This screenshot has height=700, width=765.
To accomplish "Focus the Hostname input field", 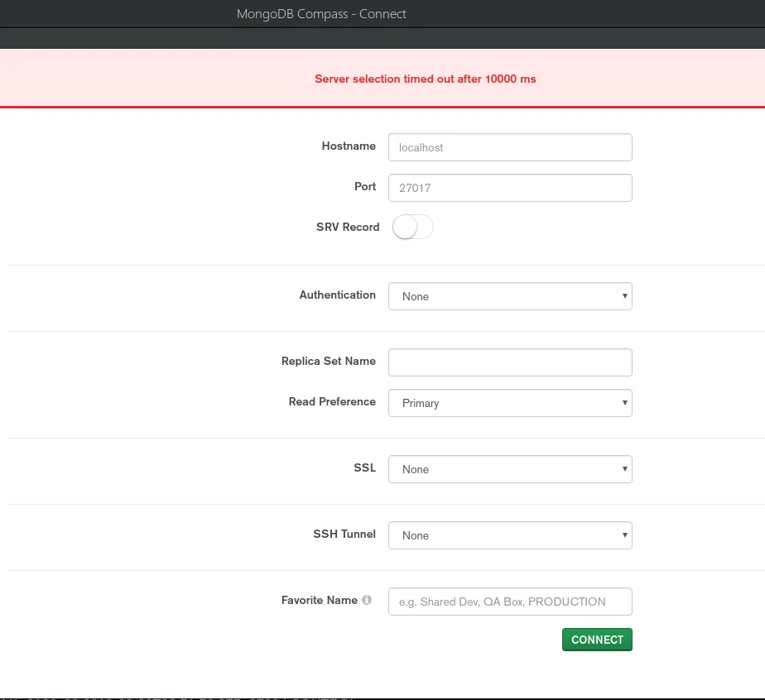I will (x=510, y=147).
